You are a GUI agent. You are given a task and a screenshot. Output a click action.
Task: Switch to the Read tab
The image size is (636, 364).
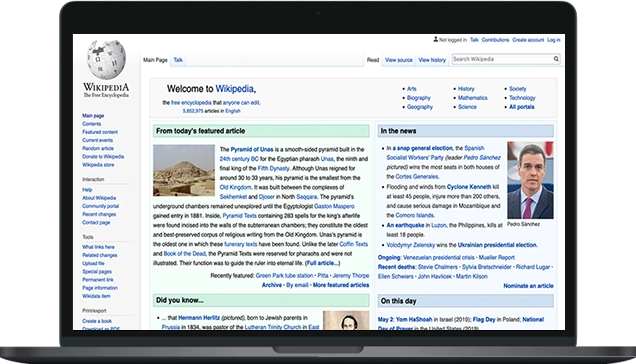pyautogui.click(x=373, y=60)
